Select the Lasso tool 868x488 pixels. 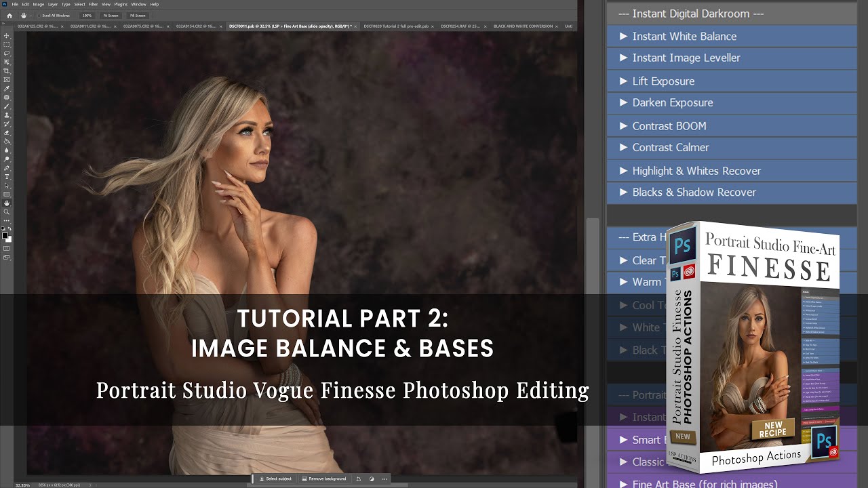(7, 53)
